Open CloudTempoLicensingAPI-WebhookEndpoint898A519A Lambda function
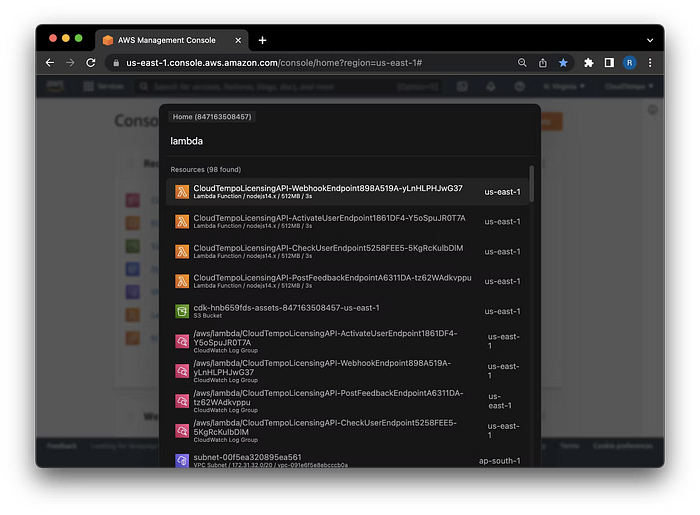Viewport: 700px width, 515px height. (x=347, y=192)
